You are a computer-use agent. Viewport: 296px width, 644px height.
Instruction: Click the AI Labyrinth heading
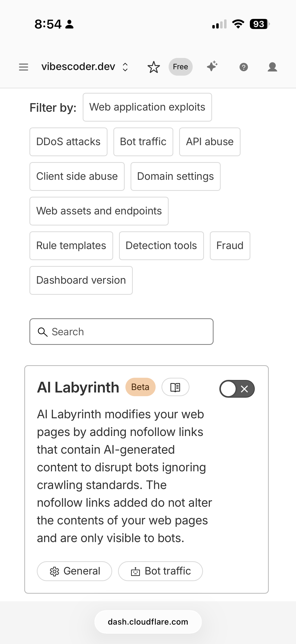(78, 388)
